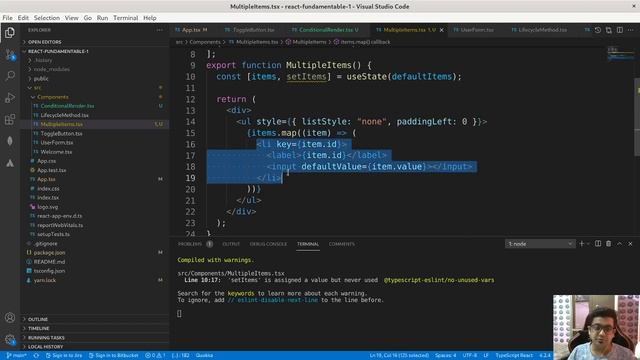Switch to the Output panel tab
Image resolution: width=640 pixels, height=360 pixels.
click(x=231, y=244)
